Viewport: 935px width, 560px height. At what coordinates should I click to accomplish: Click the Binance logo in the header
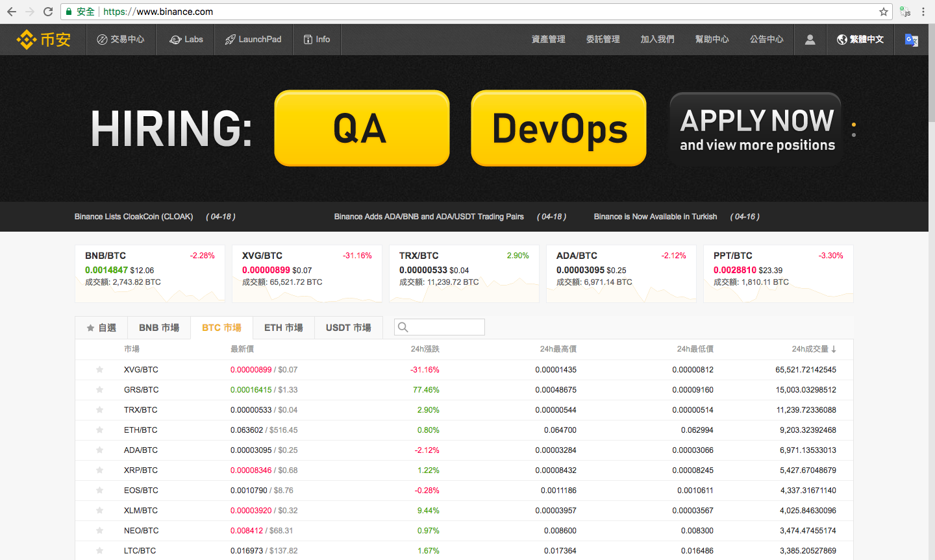tap(44, 40)
